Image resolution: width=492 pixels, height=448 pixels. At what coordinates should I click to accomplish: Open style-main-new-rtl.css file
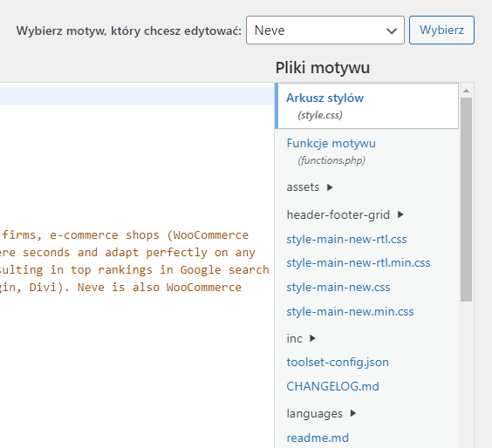(x=346, y=239)
